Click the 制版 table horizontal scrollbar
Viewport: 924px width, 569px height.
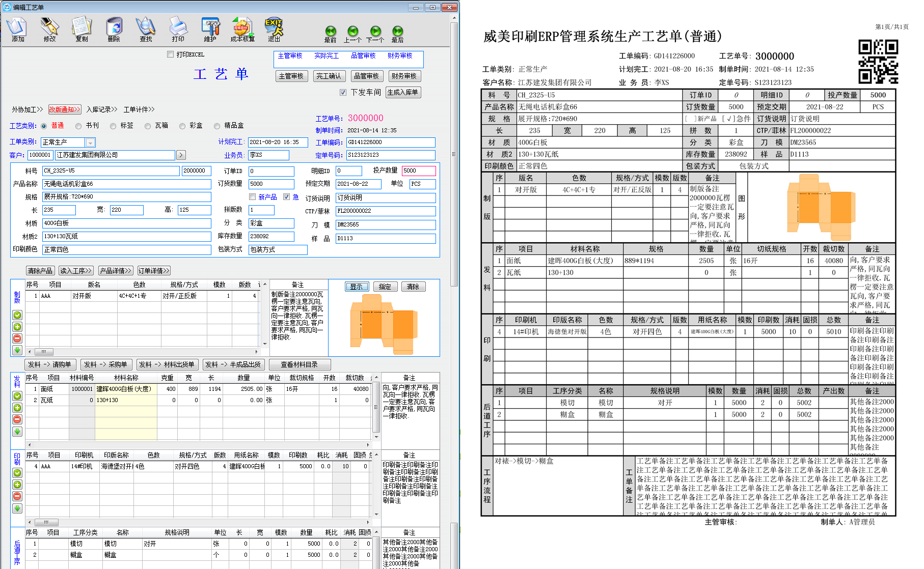point(143,352)
